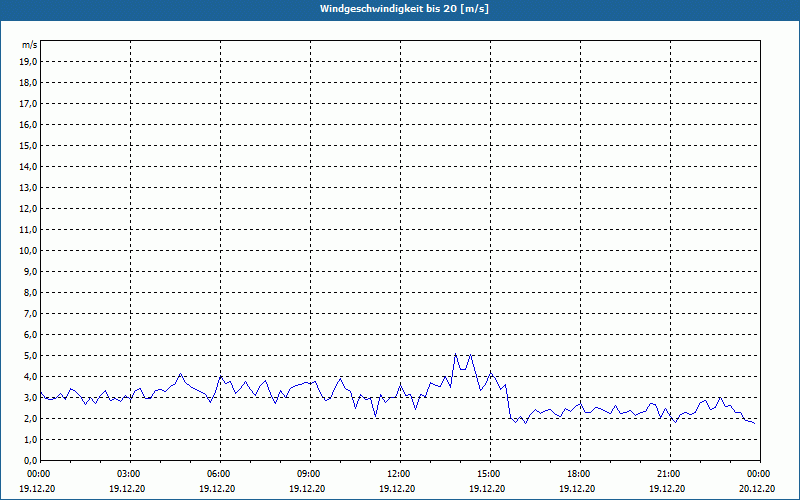The height and width of the screenshot is (500, 800).
Task: Click the 15,0 y-axis label
Action: tap(28, 145)
